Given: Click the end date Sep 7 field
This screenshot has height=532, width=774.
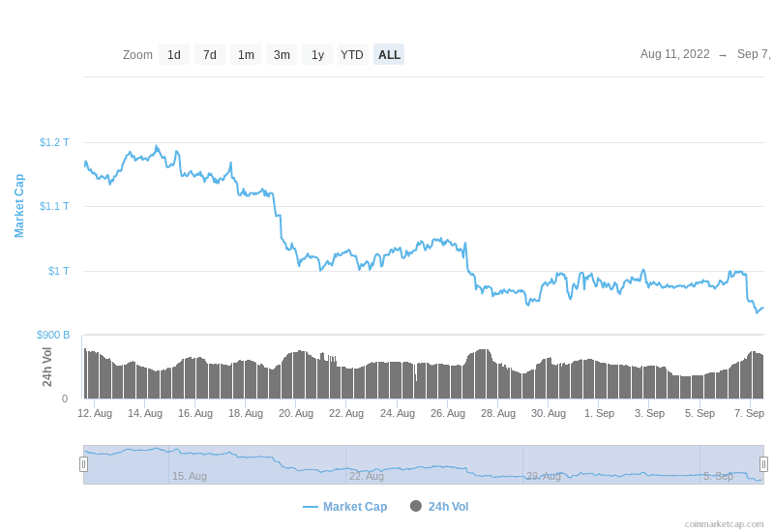Looking at the screenshot, I should (x=754, y=54).
